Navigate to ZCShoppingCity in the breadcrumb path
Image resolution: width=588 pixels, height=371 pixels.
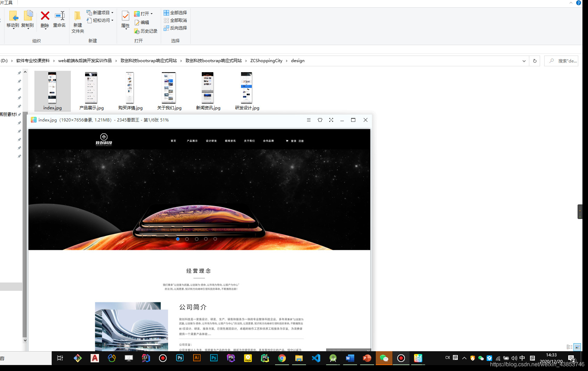(x=266, y=60)
